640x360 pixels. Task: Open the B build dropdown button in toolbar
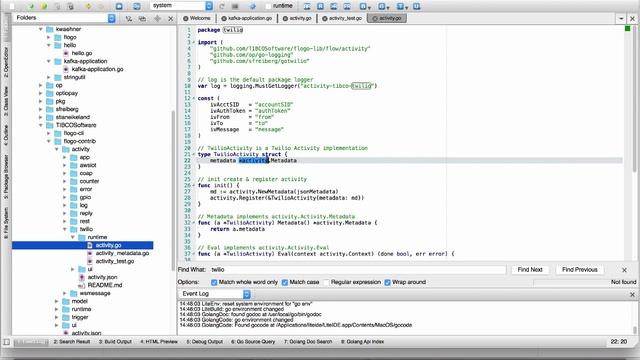pos(364,7)
